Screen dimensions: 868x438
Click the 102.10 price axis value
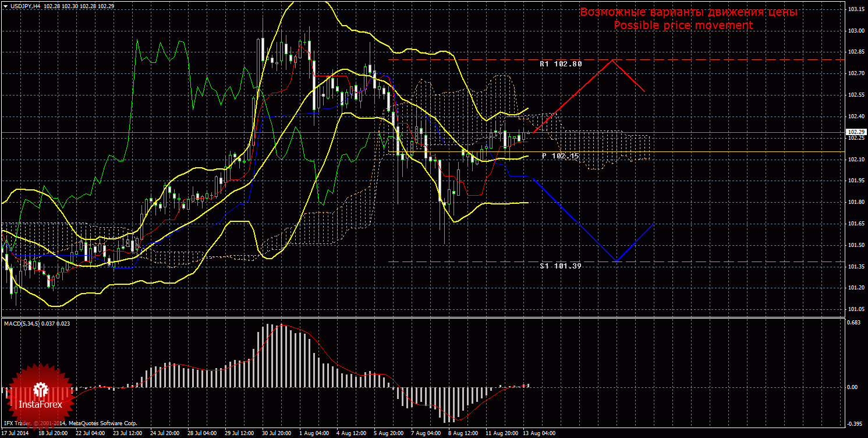tap(855, 160)
